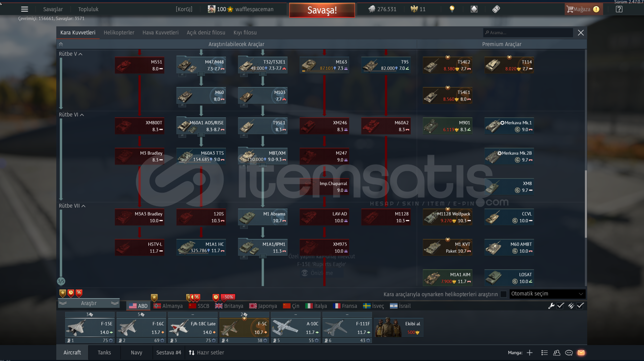The image size is (644, 361).
Task: Open the inventory ticket icon
Action: click(x=496, y=9)
